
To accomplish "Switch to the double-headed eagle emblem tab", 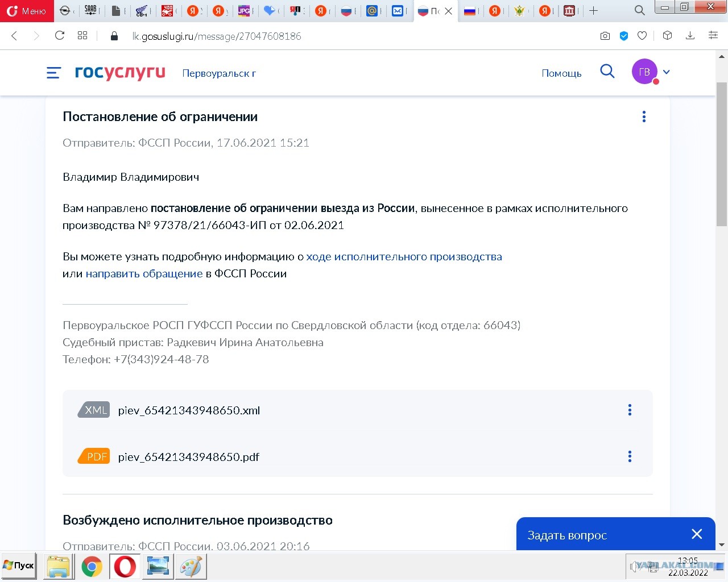I will (519, 10).
